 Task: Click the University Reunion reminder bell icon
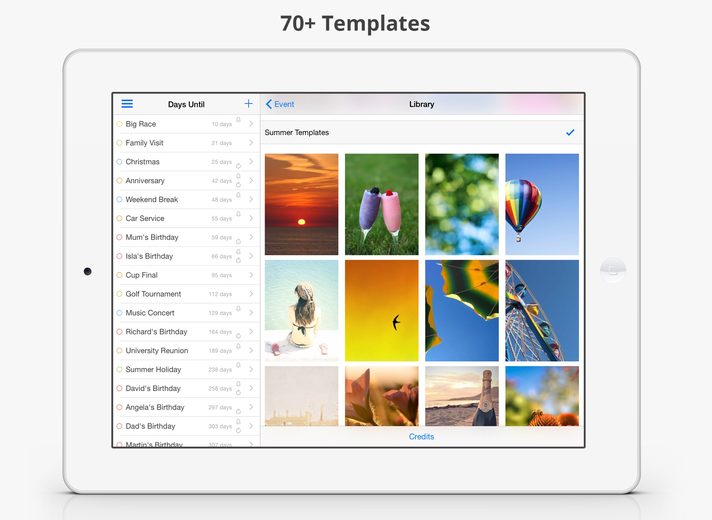coord(238,346)
